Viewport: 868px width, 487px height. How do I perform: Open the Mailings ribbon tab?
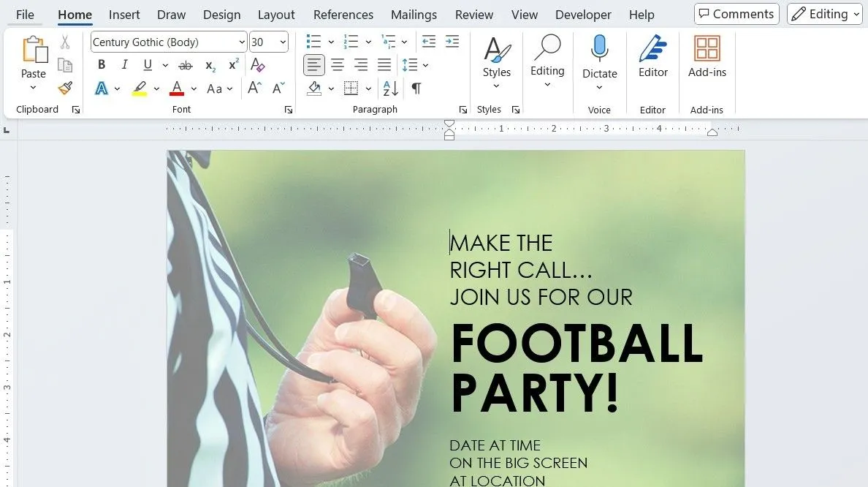(414, 14)
